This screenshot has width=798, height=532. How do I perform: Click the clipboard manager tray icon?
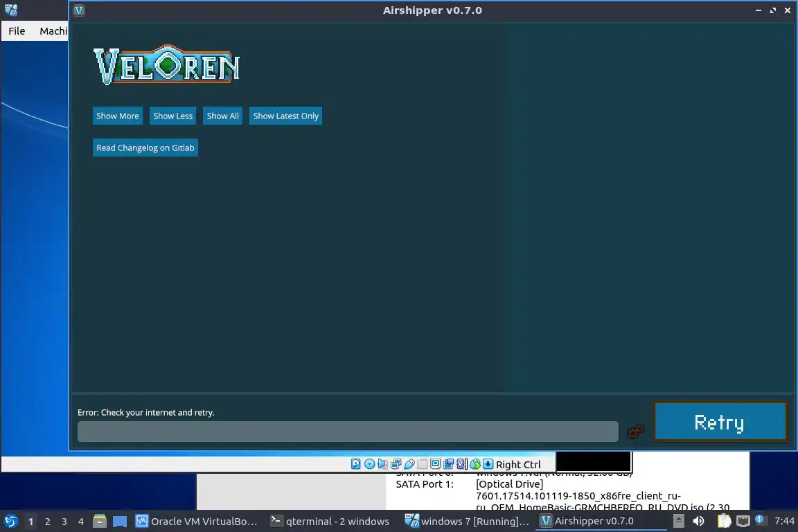pos(724,521)
